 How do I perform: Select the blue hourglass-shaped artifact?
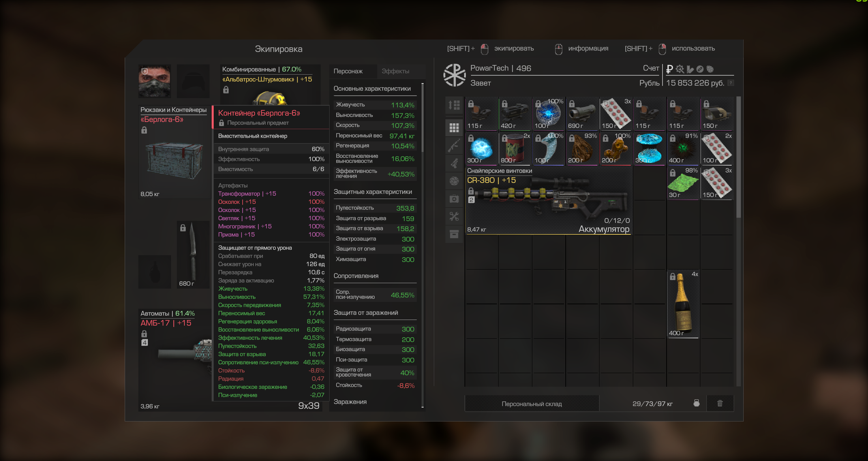[x=649, y=148]
